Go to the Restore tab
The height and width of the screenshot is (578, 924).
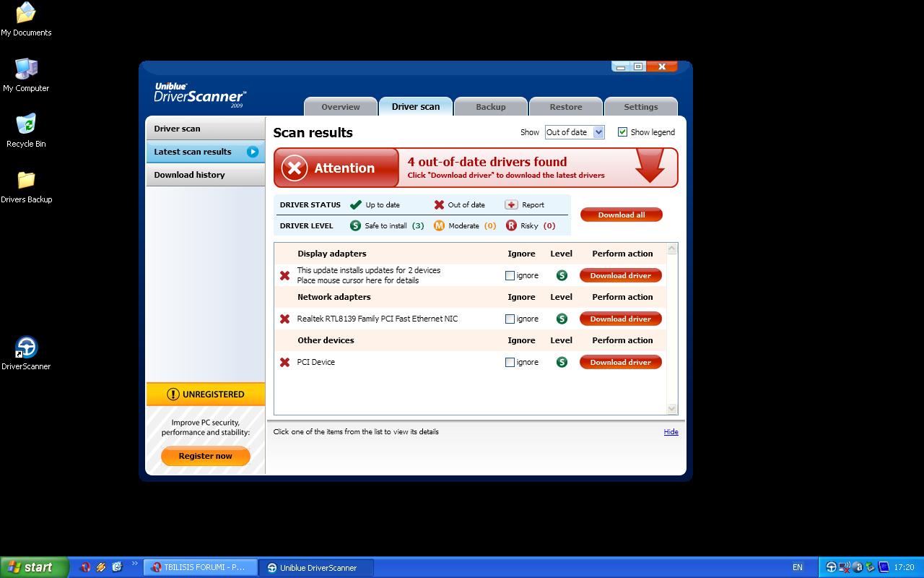pyautogui.click(x=566, y=107)
